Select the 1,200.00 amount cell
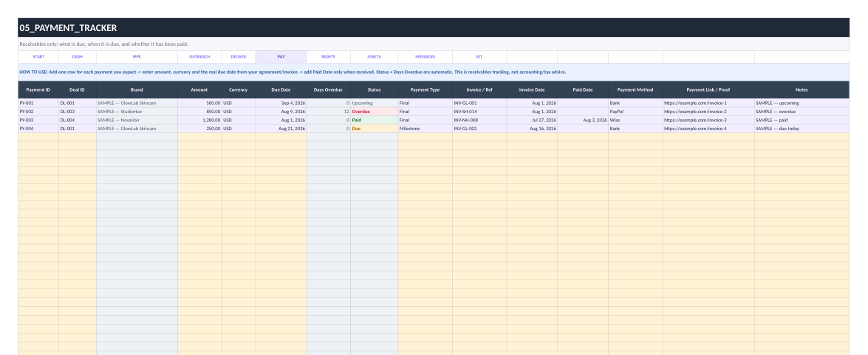This screenshot has width=868, height=355. pos(199,120)
